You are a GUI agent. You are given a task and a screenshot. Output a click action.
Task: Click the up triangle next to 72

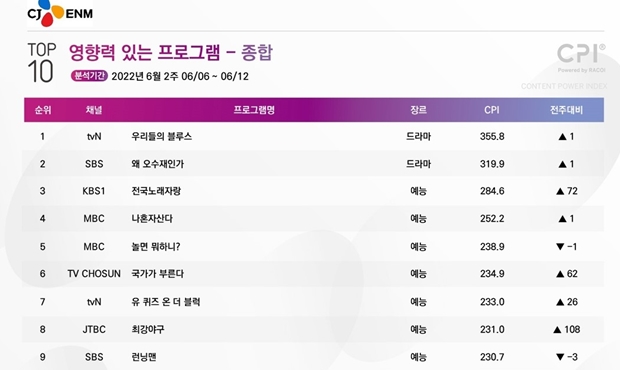(x=560, y=191)
